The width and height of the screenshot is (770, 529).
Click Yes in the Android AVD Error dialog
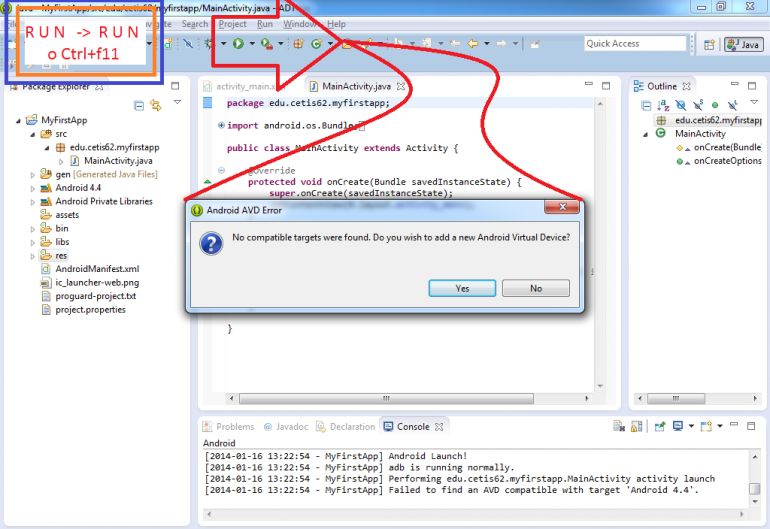point(462,288)
